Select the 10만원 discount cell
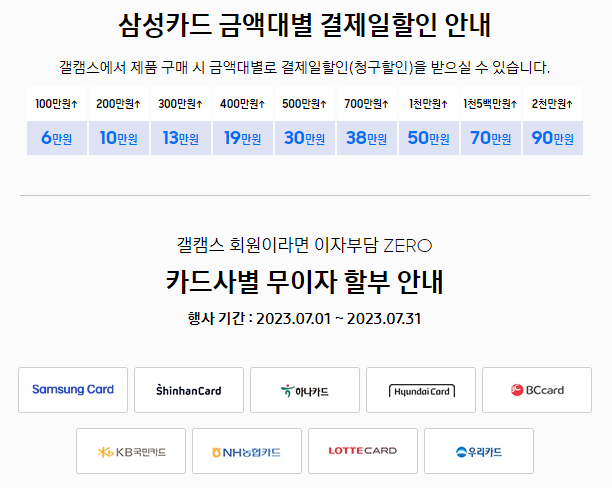The width and height of the screenshot is (612, 488). click(119, 138)
